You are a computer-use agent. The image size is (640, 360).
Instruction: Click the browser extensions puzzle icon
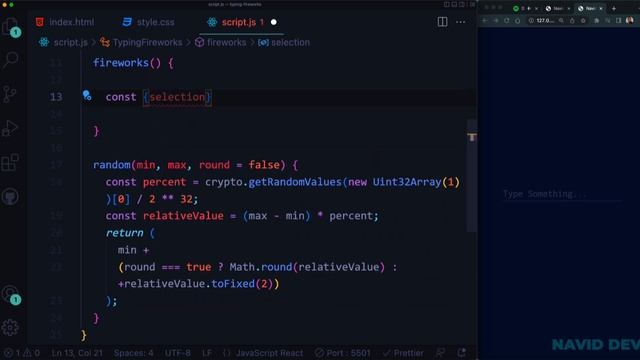pos(596,20)
